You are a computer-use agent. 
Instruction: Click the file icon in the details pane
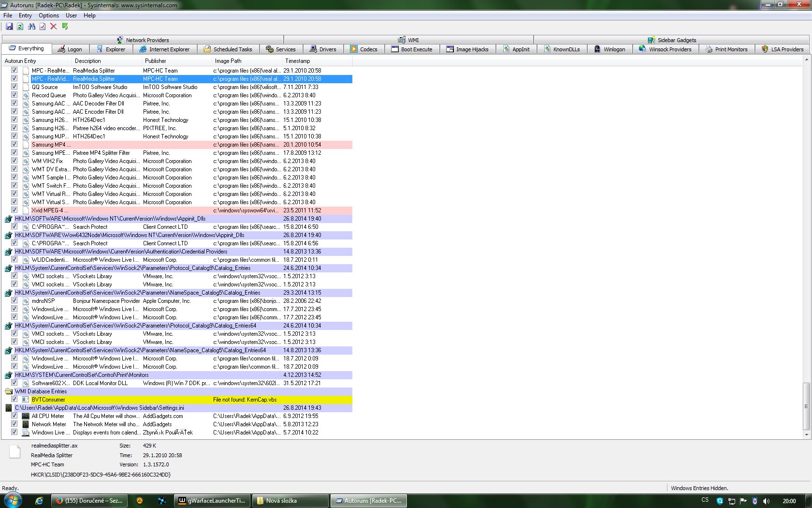point(15,451)
